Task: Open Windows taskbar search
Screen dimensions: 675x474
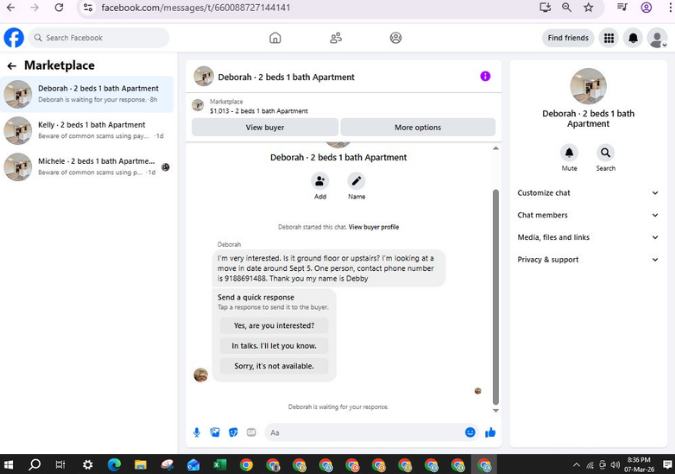Action: coord(34,465)
